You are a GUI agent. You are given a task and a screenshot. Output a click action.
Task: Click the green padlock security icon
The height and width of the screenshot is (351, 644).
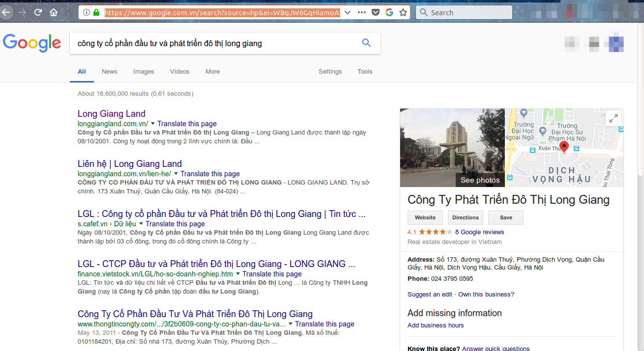pyautogui.click(x=96, y=12)
